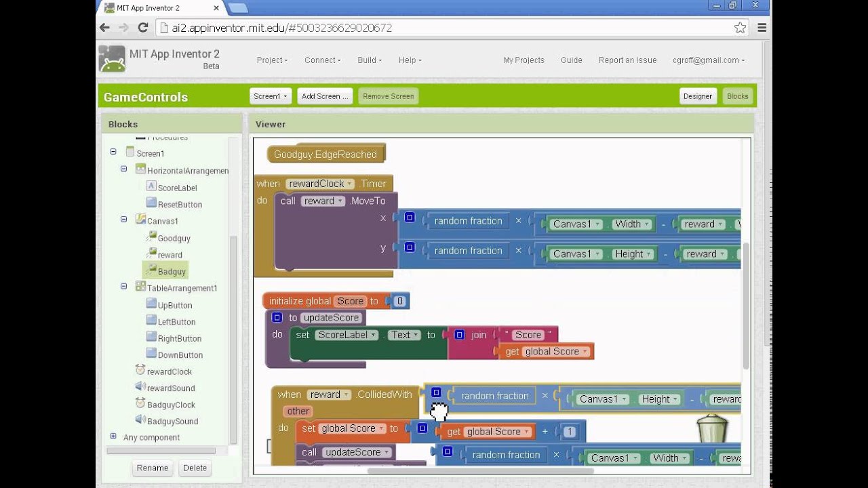Open the Build menu
Viewport: 868px width, 488px height.
370,60
